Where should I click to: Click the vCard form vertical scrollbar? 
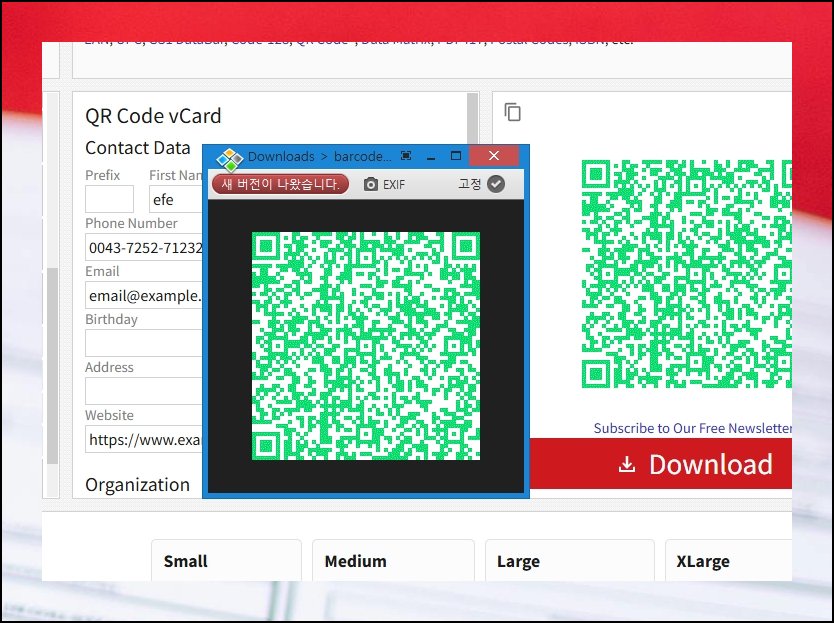(x=472, y=118)
